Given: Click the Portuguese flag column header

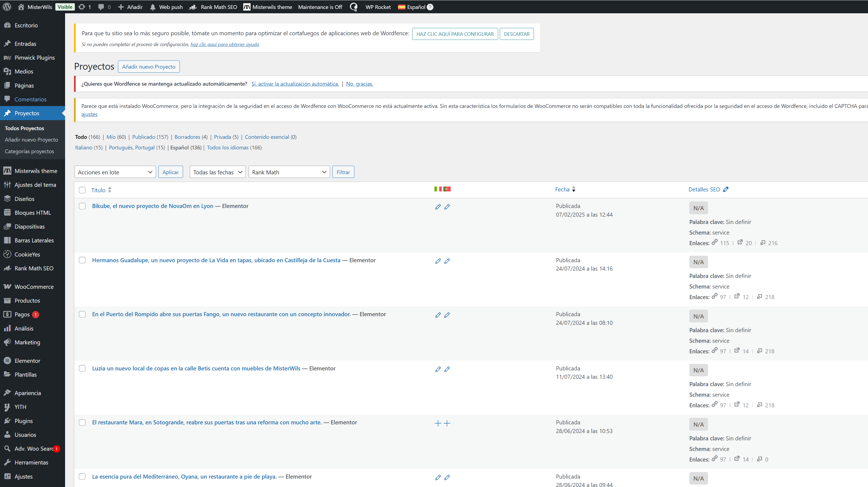Looking at the screenshot, I should click(447, 189).
